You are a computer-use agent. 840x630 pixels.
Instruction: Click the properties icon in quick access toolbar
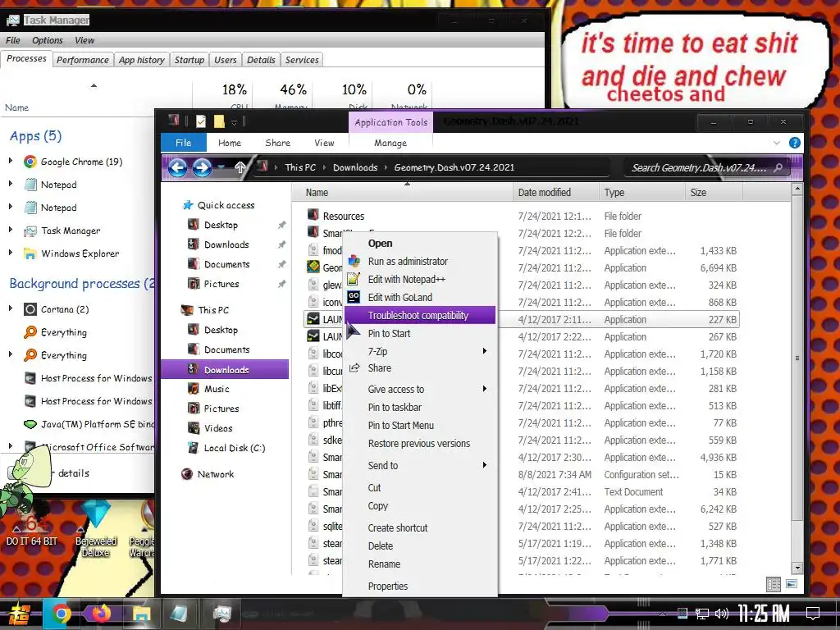pos(200,121)
